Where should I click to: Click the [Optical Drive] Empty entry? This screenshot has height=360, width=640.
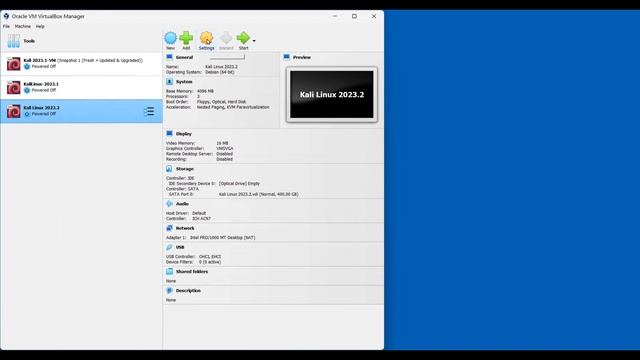coord(239,184)
